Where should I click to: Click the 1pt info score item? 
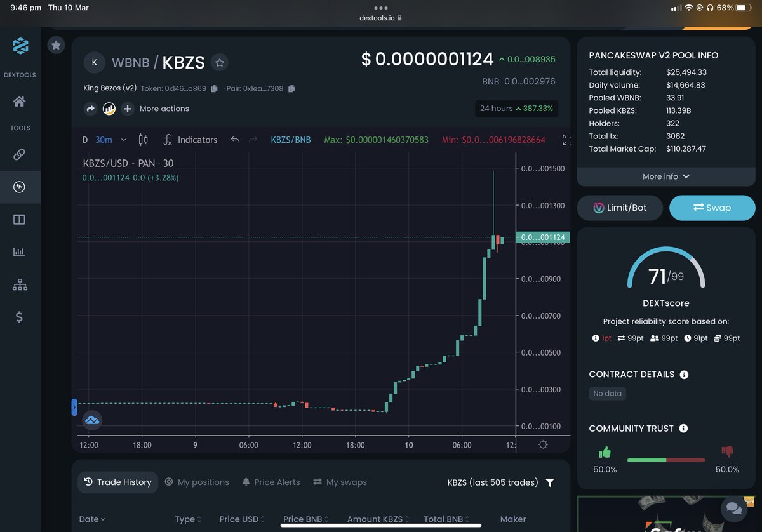coord(601,338)
